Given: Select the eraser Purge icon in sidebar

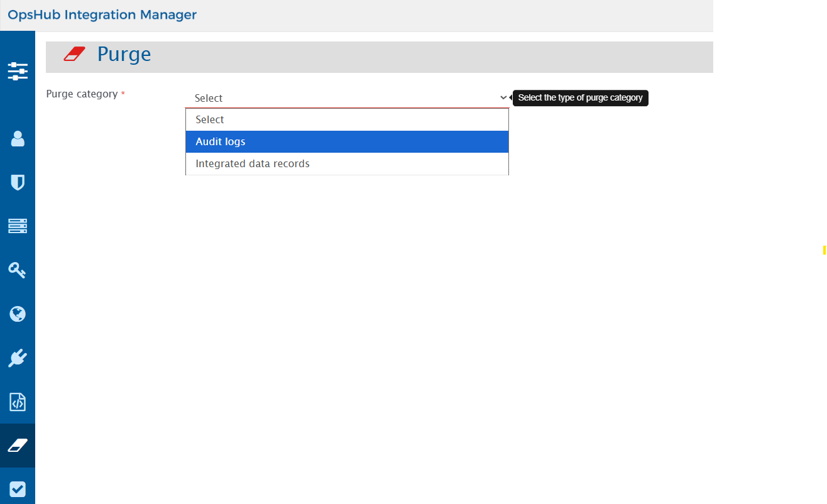Looking at the screenshot, I should 18,446.
